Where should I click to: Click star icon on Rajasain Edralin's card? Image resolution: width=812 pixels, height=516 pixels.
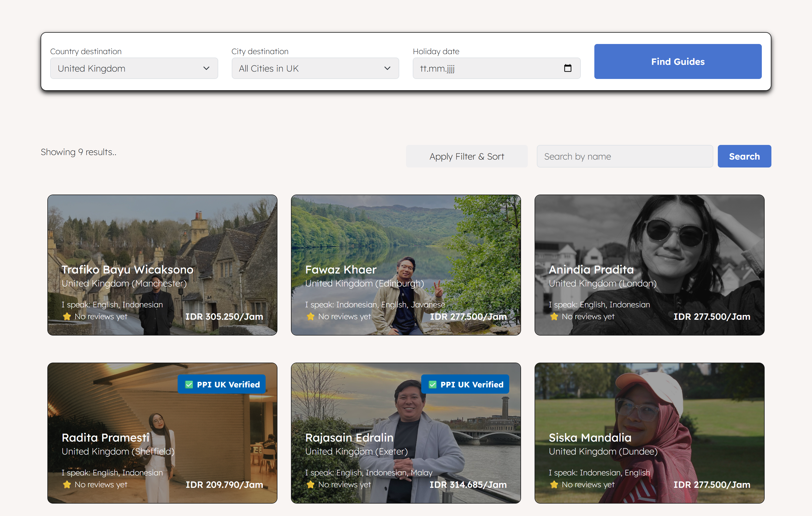[310, 485]
